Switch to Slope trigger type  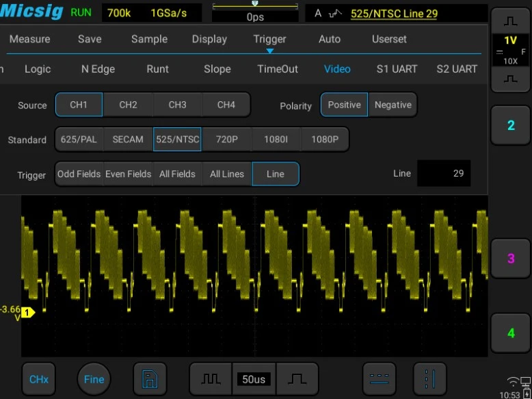tap(217, 69)
